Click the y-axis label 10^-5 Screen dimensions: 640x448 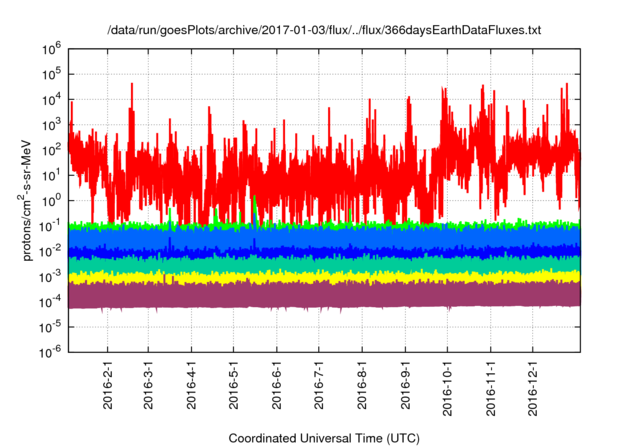coord(50,328)
